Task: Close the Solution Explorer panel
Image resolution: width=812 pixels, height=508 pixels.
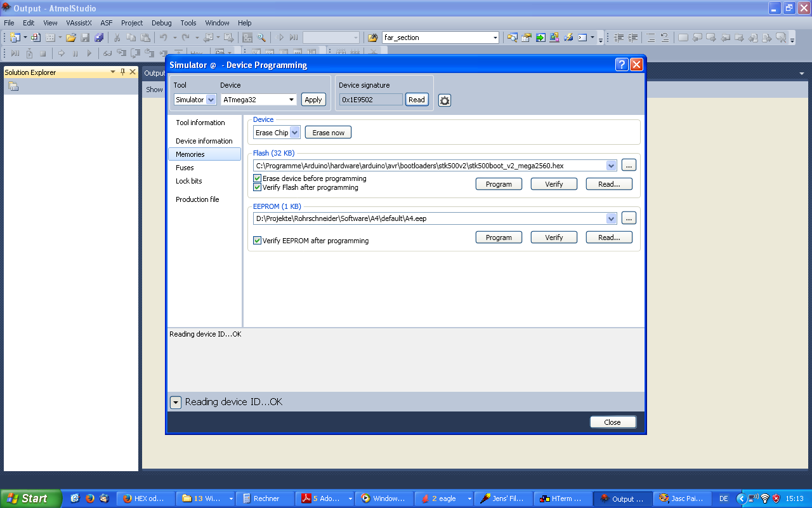Action: (133, 72)
